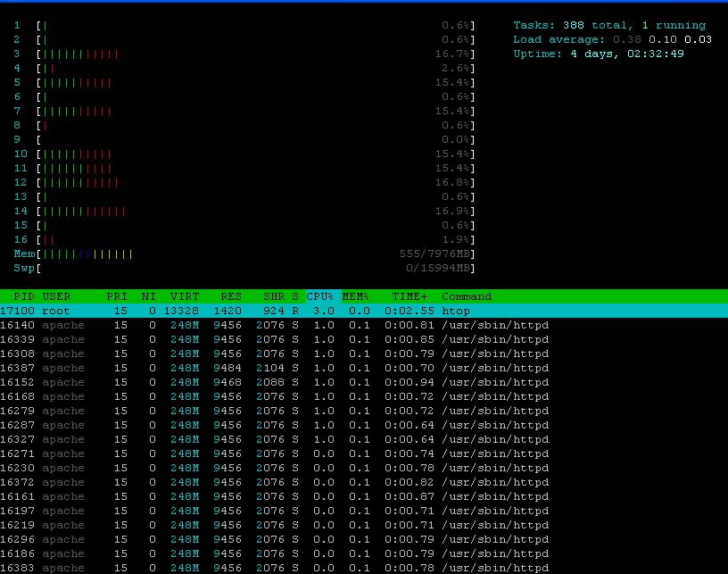Click the Command column header

[x=467, y=296]
